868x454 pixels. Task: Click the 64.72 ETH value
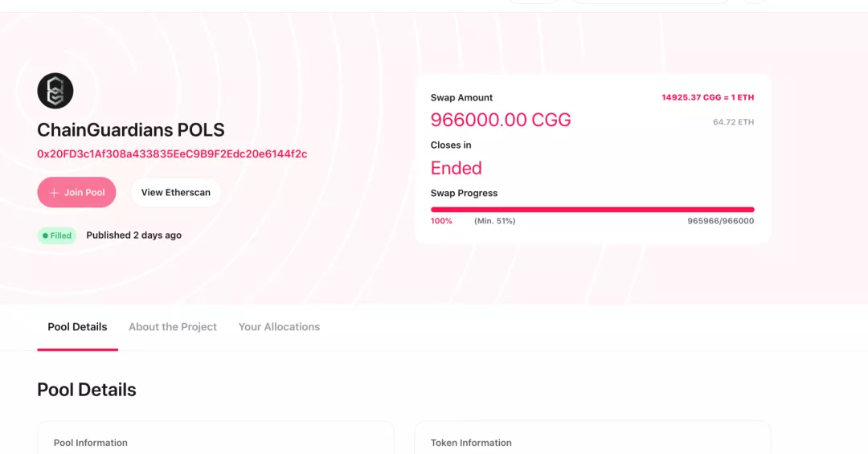(x=733, y=122)
